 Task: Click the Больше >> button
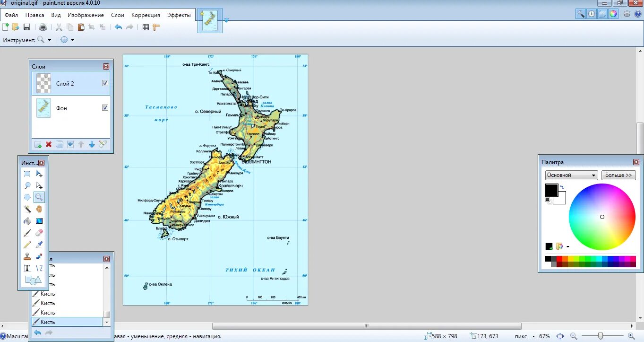[x=618, y=175]
